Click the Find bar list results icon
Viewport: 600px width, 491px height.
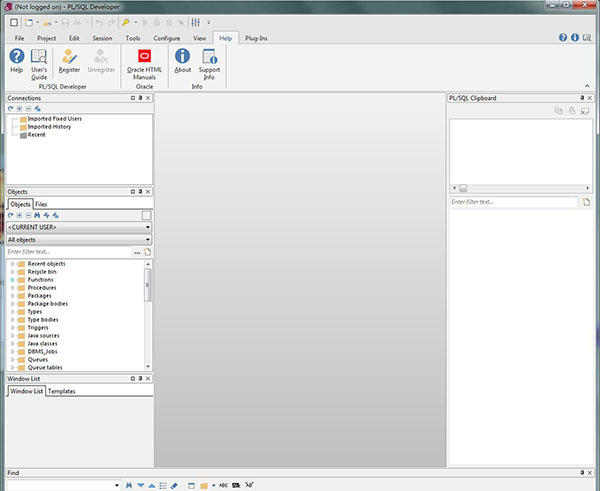click(163, 485)
